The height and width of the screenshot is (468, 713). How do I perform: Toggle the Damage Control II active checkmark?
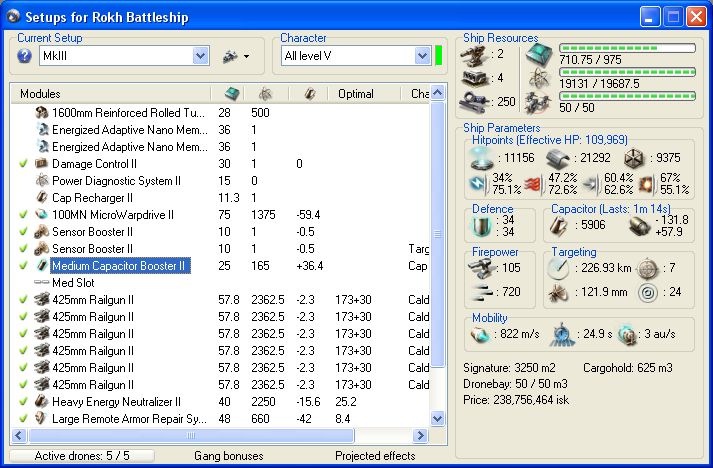[23, 163]
